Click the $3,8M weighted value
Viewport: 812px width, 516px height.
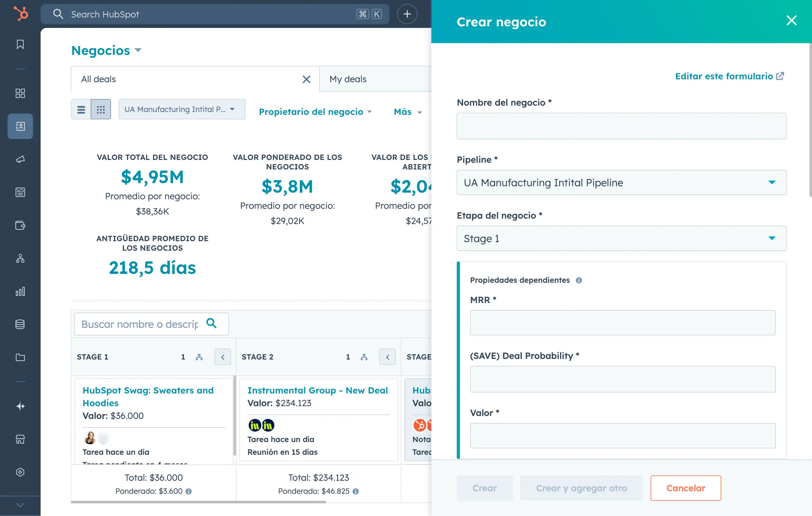[287, 186]
